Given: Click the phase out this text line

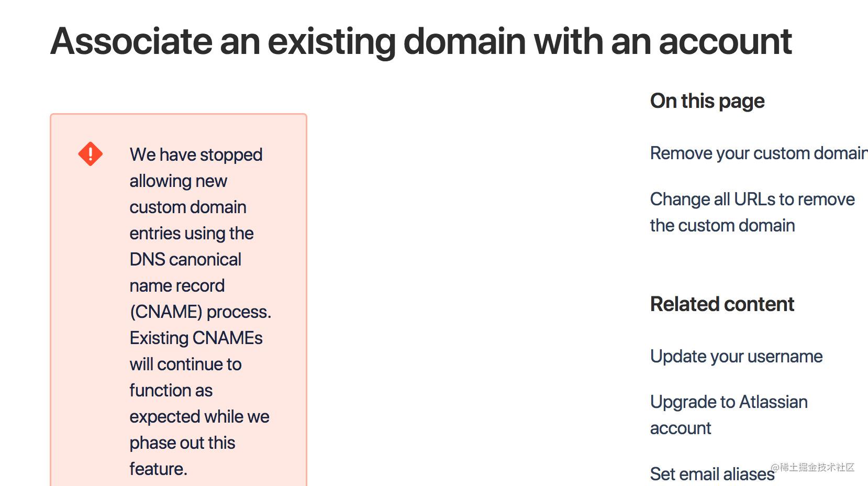Looking at the screenshot, I should pos(182,443).
